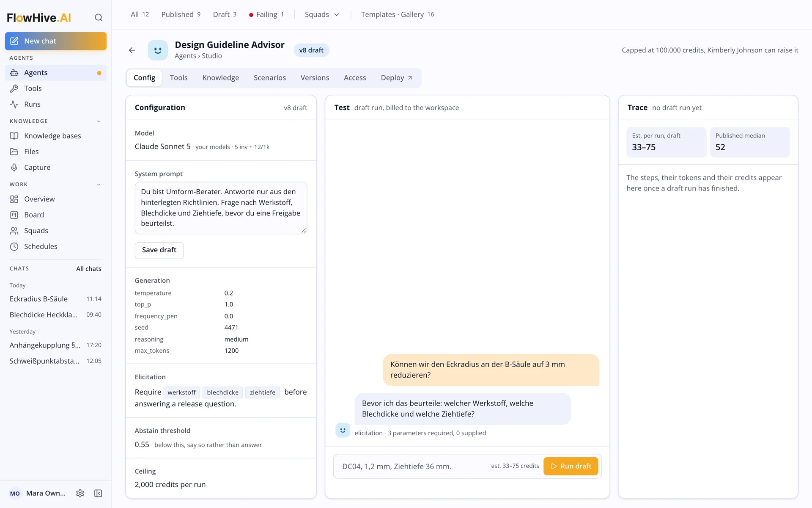This screenshot has width=812, height=508.
Task: Filter by Published agents
Action: [181, 14]
